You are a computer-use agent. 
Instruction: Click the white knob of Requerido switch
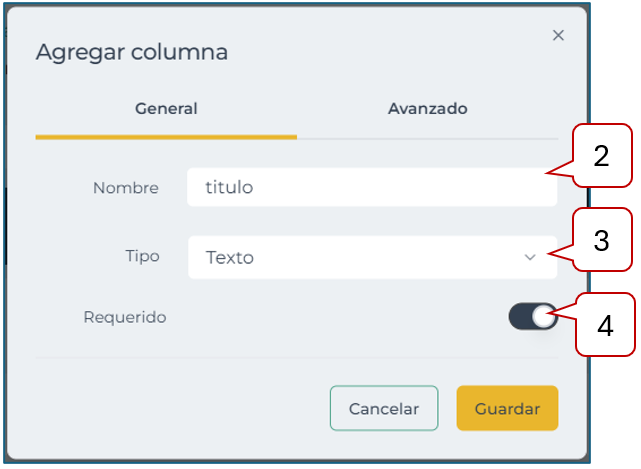(543, 317)
